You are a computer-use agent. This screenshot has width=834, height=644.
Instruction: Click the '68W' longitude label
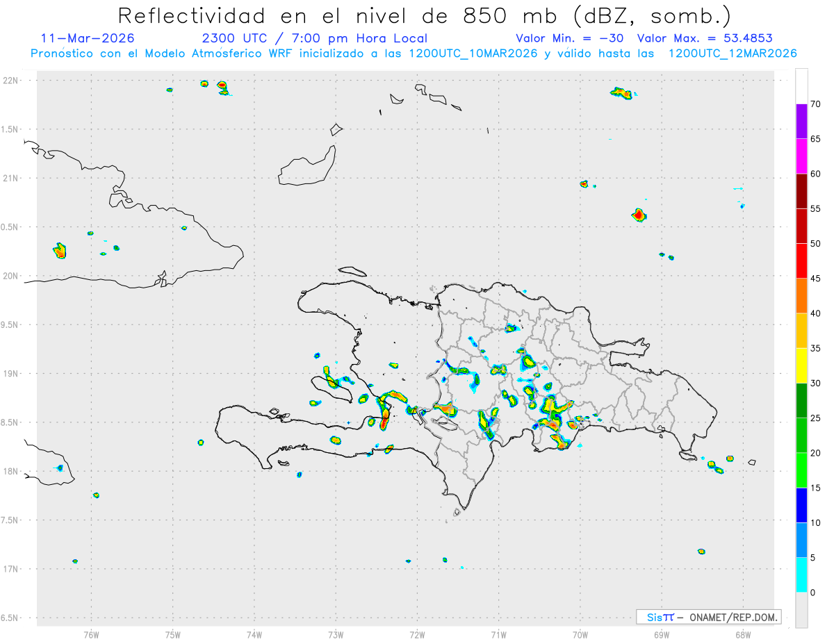pos(742,635)
